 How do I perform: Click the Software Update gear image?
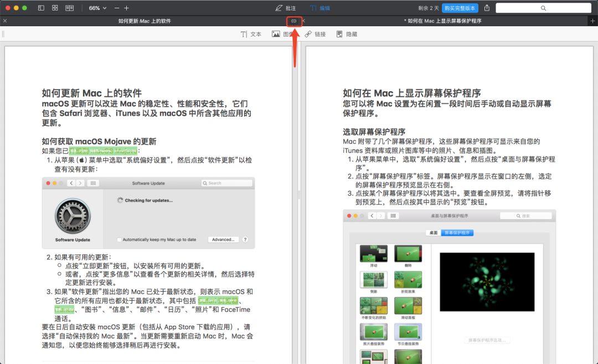tap(73, 216)
